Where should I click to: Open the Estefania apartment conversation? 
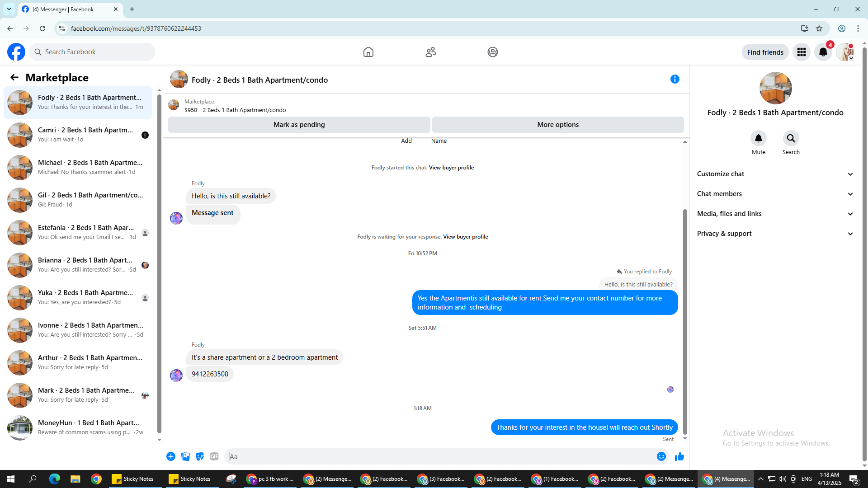pyautogui.click(x=78, y=232)
